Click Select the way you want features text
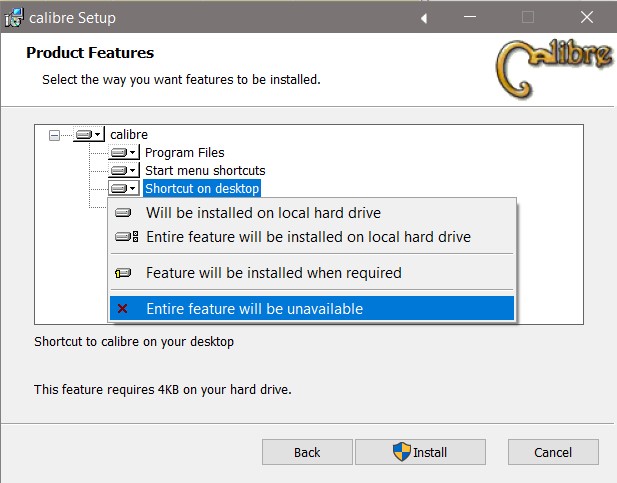Screen dimensions: 617x483 (x=181, y=80)
